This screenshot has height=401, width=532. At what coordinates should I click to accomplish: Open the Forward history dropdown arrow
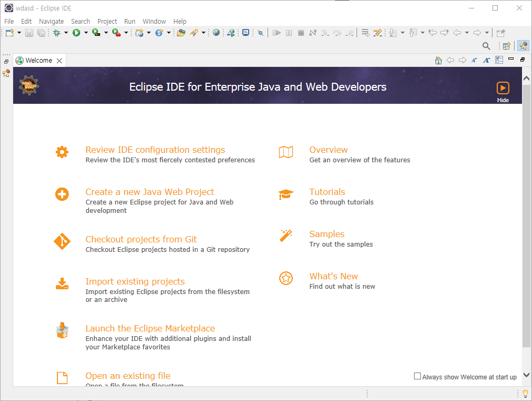tap(487, 33)
